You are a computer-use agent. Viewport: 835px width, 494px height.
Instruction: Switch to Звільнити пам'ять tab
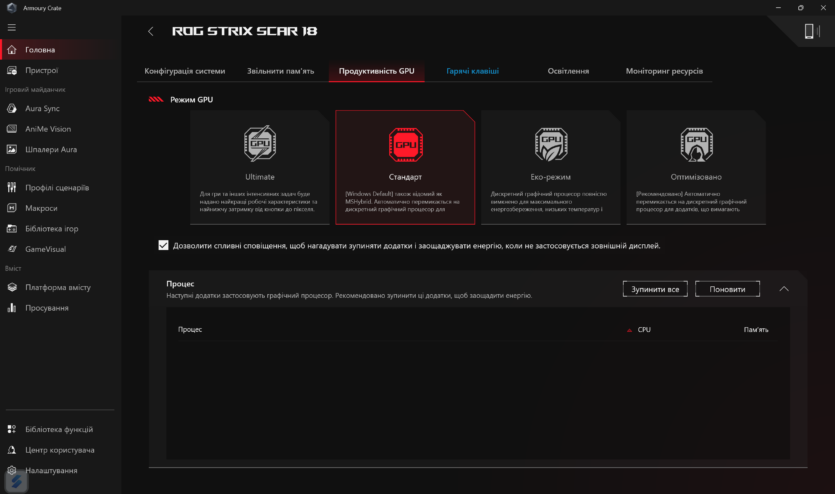click(x=281, y=71)
